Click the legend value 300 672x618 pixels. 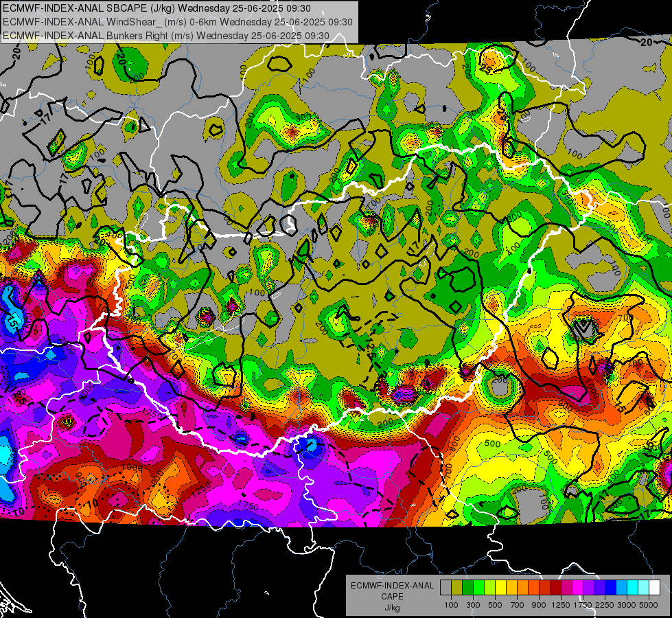[473, 605]
